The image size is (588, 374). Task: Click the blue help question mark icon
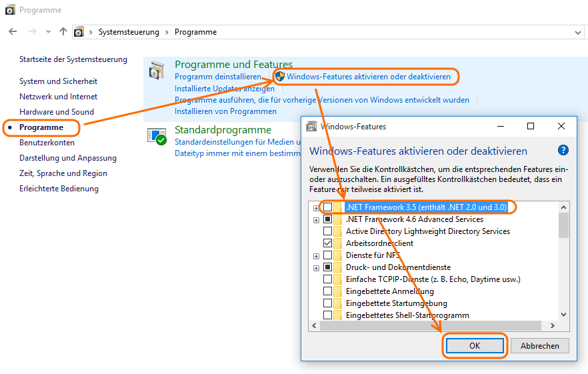(563, 151)
